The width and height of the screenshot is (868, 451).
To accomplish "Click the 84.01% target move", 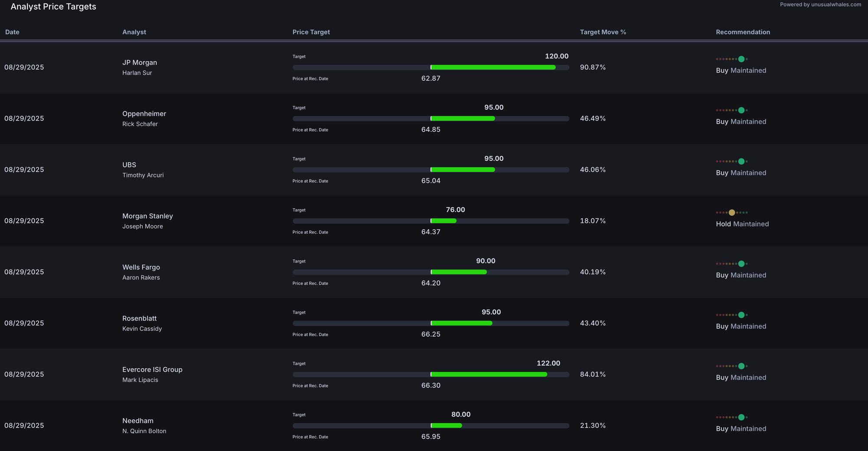I will click(593, 375).
